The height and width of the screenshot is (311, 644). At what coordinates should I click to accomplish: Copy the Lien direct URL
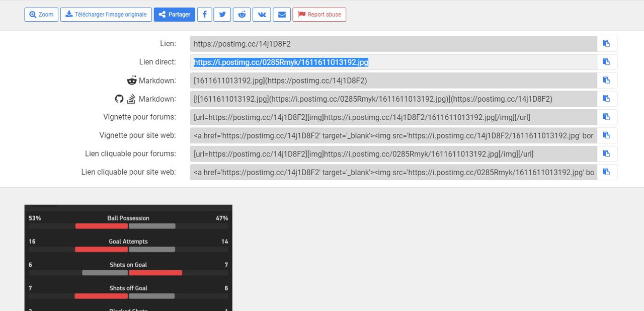click(x=607, y=62)
